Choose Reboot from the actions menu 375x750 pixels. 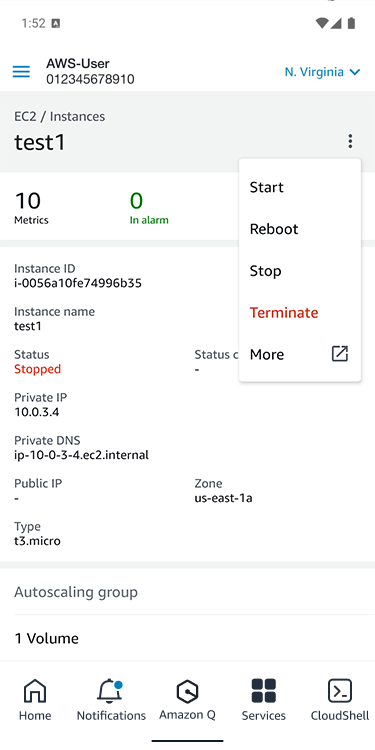(x=300, y=229)
